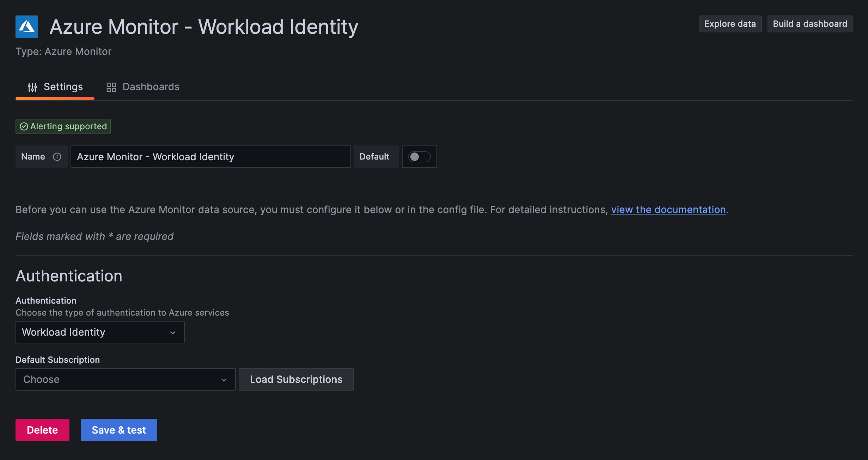Image resolution: width=868 pixels, height=460 pixels.
Task: Click the Default subscription Choose dropdown icon
Action: click(x=224, y=379)
